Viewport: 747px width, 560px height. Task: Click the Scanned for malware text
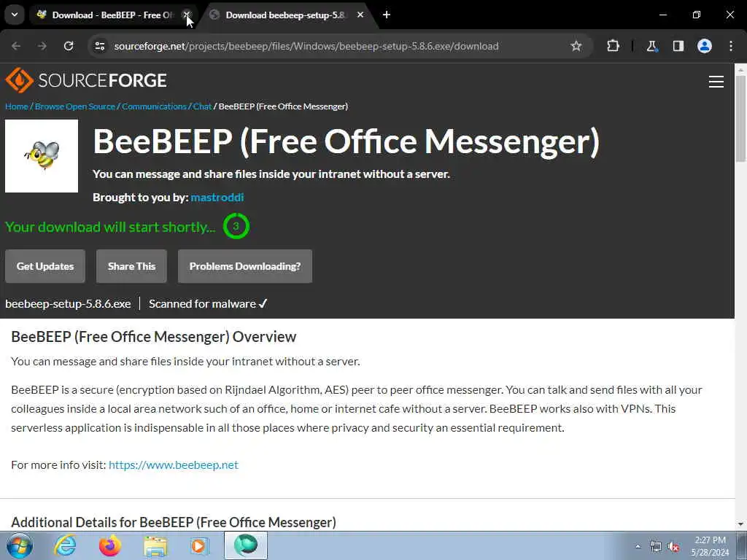pos(208,304)
